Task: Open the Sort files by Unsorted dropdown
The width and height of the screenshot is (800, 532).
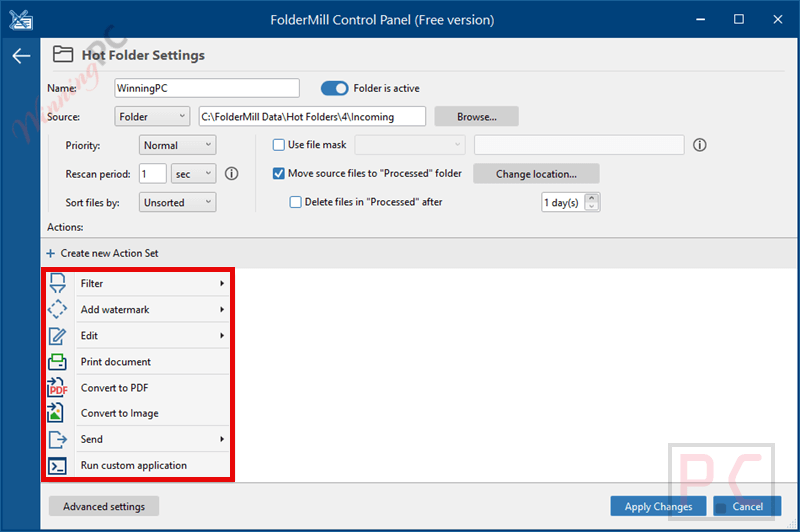Action: click(178, 202)
